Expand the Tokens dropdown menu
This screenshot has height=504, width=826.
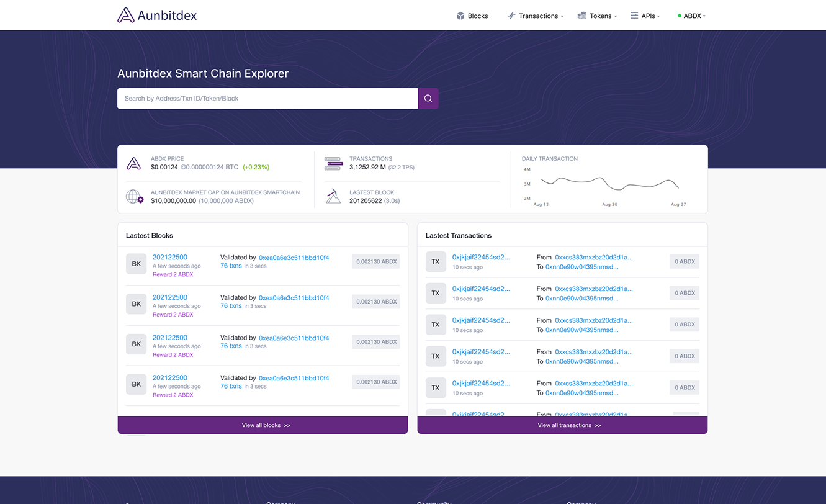597,16
